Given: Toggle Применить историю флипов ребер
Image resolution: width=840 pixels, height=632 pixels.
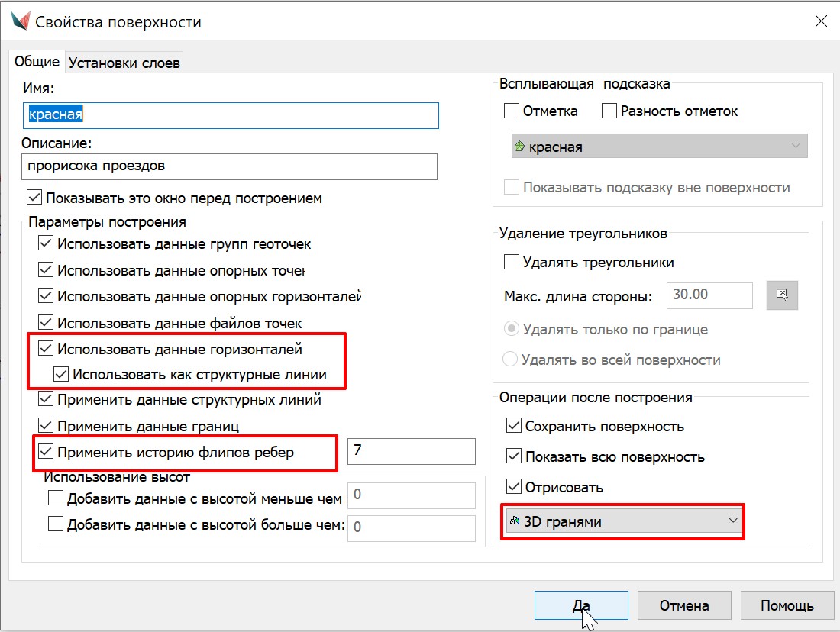Looking at the screenshot, I should coord(46,452).
